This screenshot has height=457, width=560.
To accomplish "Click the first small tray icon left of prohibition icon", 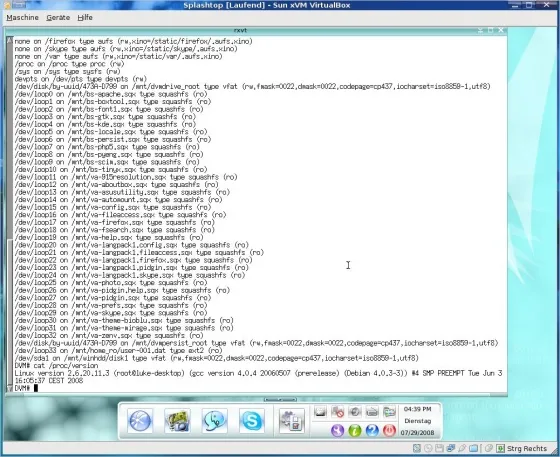I will [x=320, y=412].
